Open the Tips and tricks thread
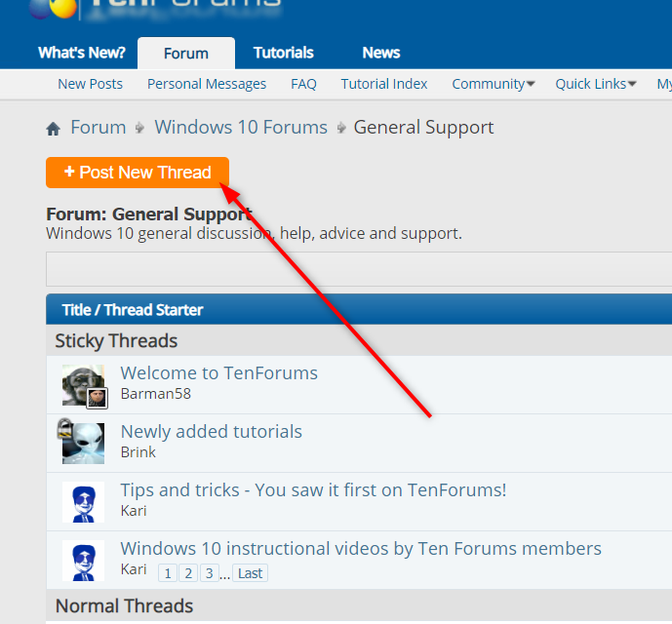This screenshot has width=672, height=624. (313, 489)
